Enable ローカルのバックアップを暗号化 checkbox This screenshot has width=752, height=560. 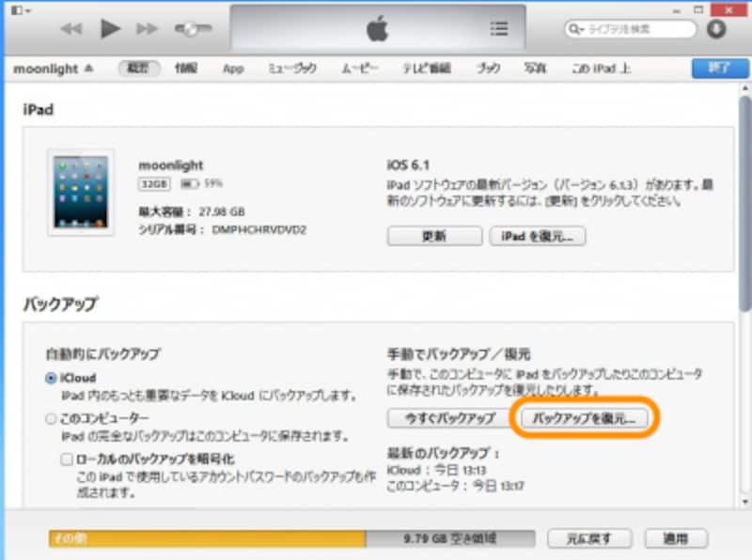tap(66, 457)
